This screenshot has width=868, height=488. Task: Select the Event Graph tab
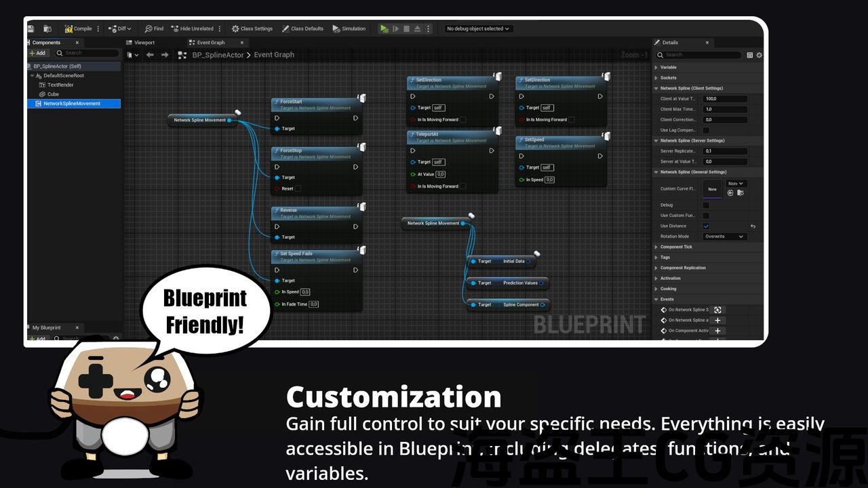pyautogui.click(x=210, y=43)
